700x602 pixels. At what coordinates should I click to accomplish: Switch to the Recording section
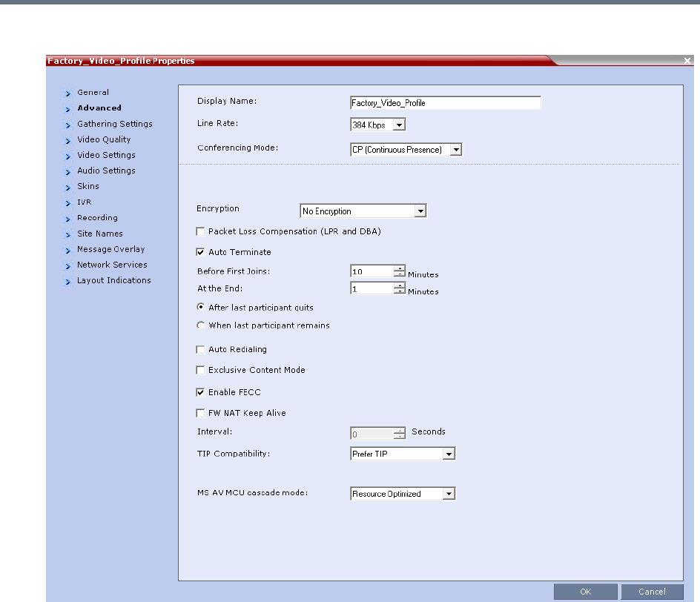(97, 218)
